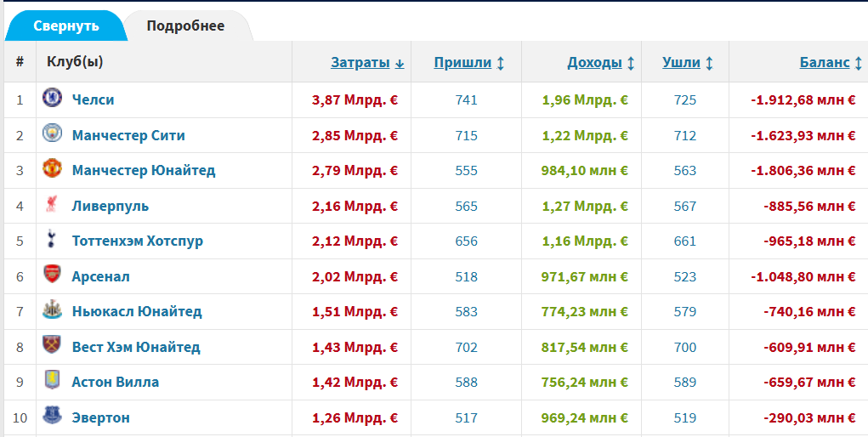Click the Manchester City crest icon
This screenshot has width=868, height=437.
click(x=52, y=134)
